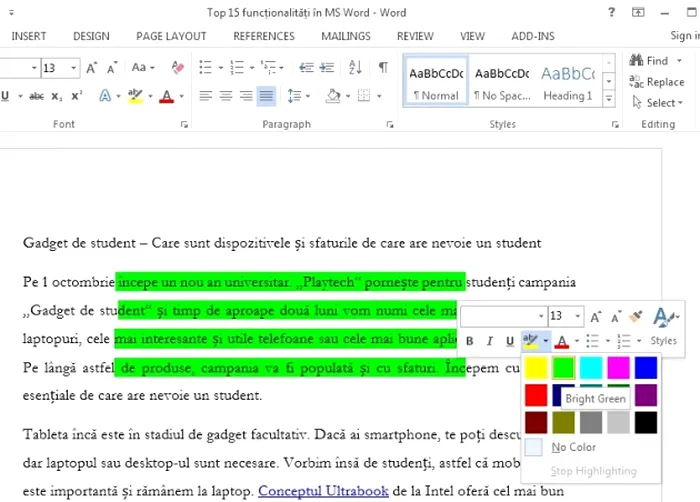The height and width of the screenshot is (502, 700).
Task: Open mini toolbar font name dropdown
Action: [x=541, y=316]
